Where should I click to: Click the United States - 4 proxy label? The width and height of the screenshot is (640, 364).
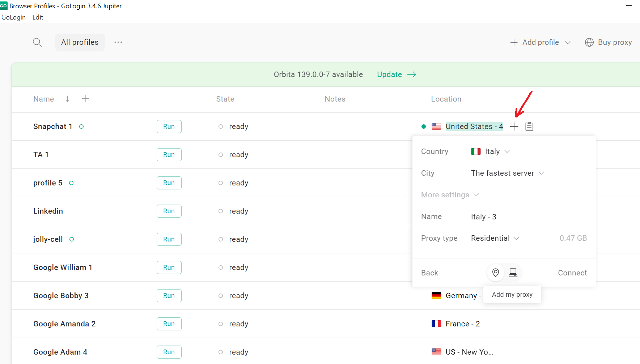474,127
